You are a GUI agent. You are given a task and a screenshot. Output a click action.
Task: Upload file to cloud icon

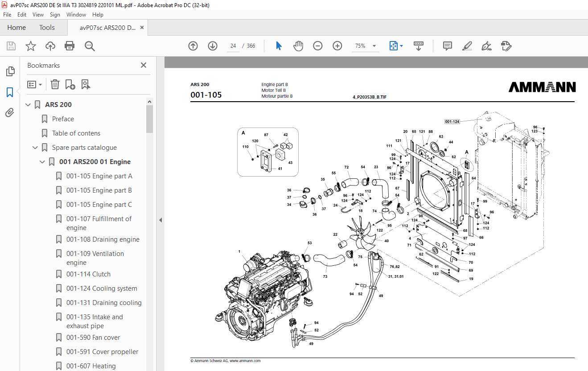pos(50,46)
